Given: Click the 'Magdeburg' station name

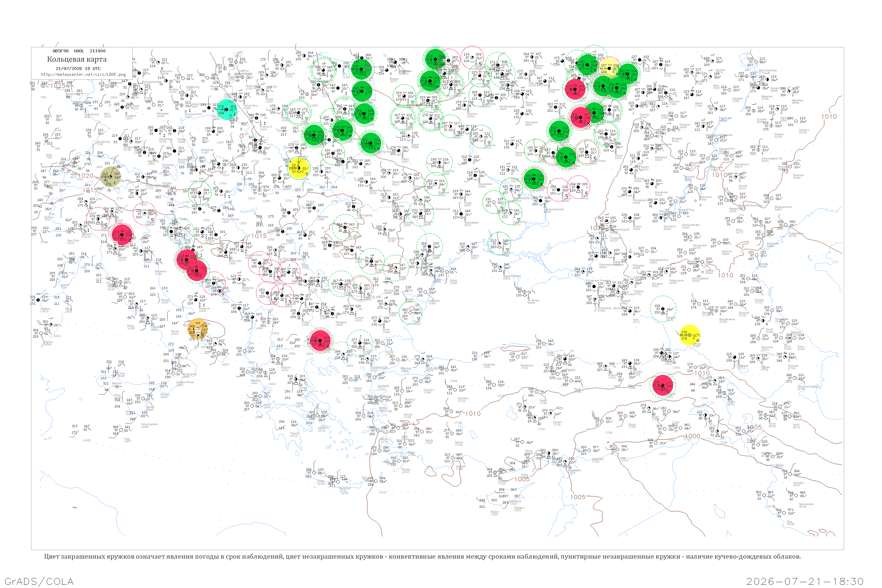Looking at the screenshot, I should pyautogui.click(x=193, y=87).
